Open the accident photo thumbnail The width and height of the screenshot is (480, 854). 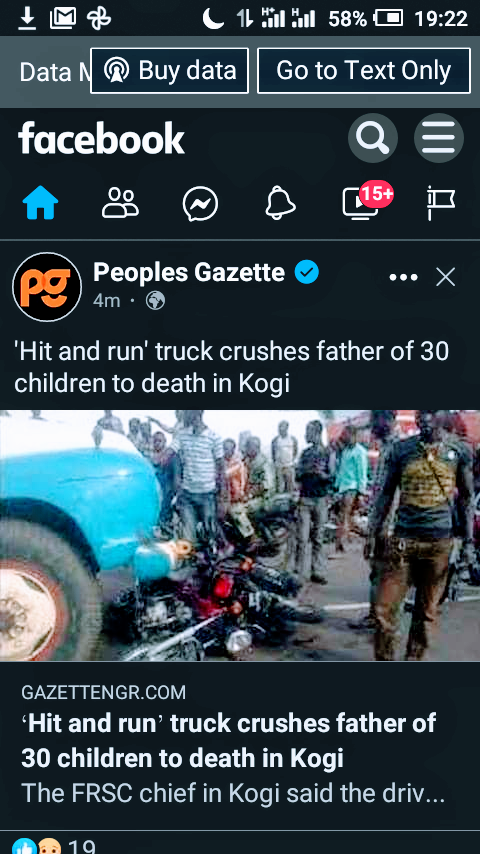coord(240,535)
